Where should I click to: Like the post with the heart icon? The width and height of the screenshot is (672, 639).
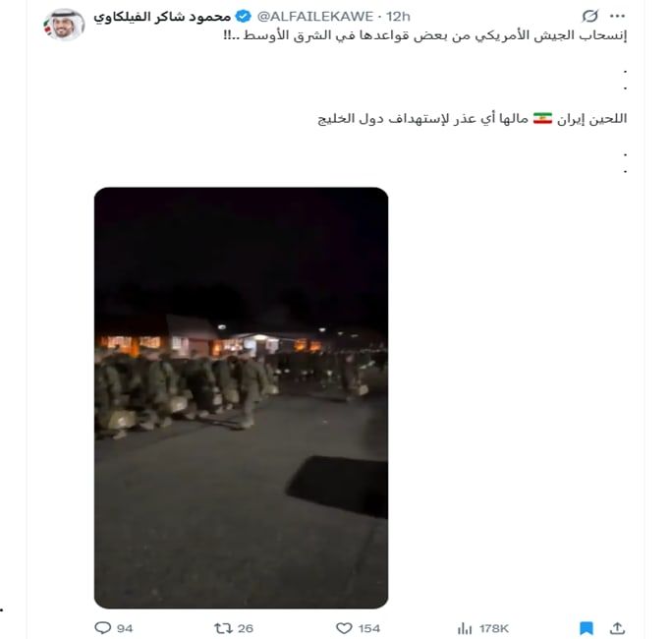[x=344, y=628]
